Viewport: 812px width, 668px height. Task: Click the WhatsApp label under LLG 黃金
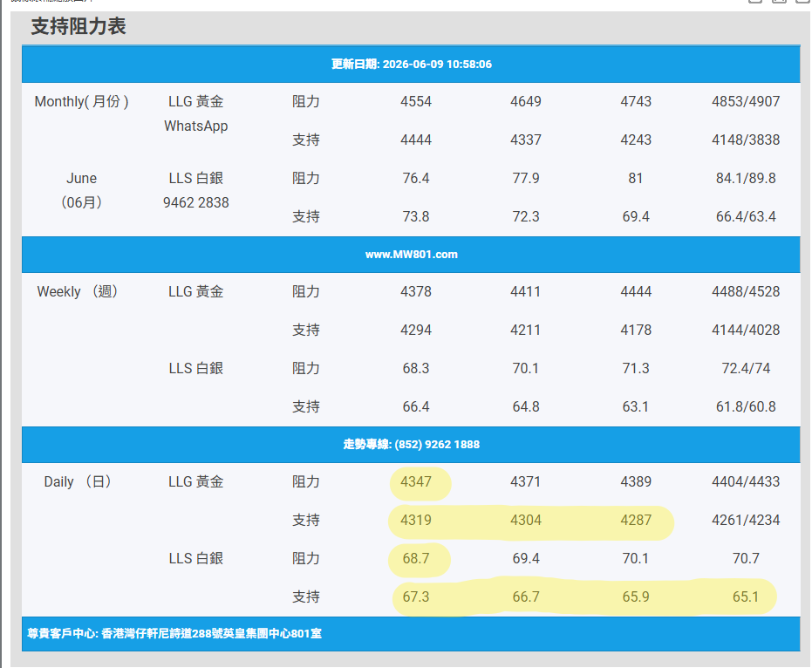click(195, 126)
